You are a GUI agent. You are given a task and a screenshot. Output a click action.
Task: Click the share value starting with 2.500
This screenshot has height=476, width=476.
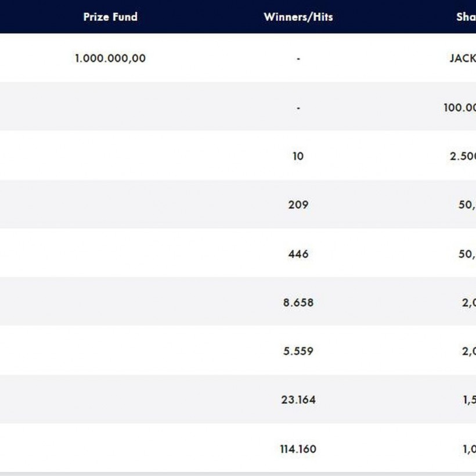(463, 156)
